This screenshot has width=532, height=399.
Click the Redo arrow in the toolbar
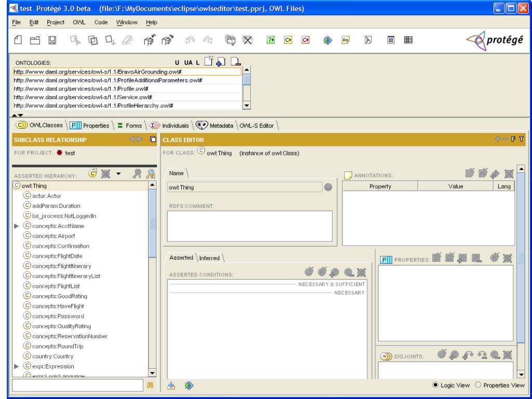pyautogui.click(x=207, y=40)
